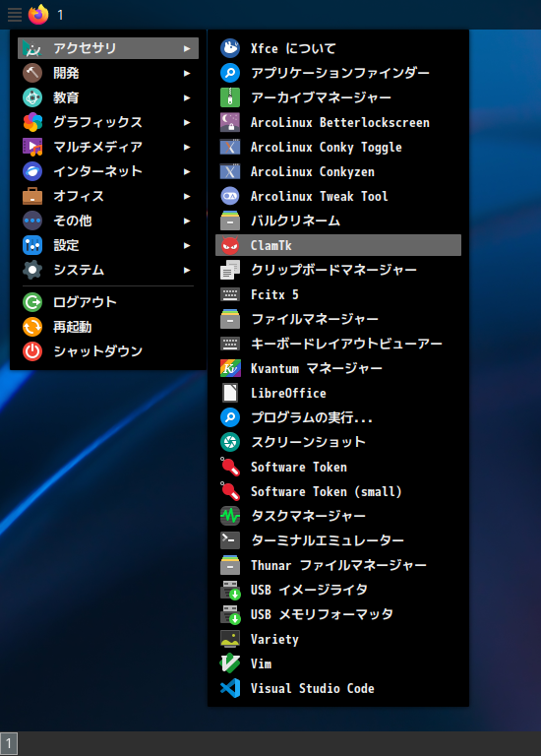Expand the インターネット submenu arrow
This screenshot has height=756, width=541.
tap(187, 171)
